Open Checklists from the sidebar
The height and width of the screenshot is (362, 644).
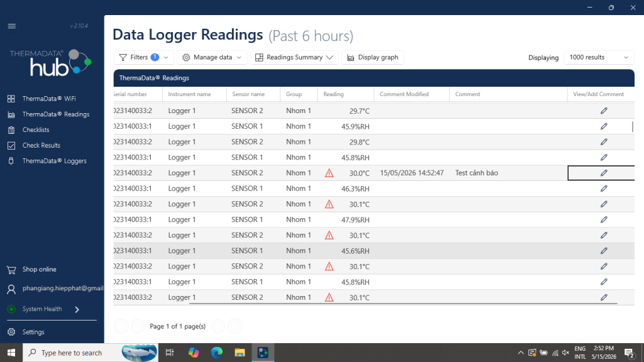(36, 129)
